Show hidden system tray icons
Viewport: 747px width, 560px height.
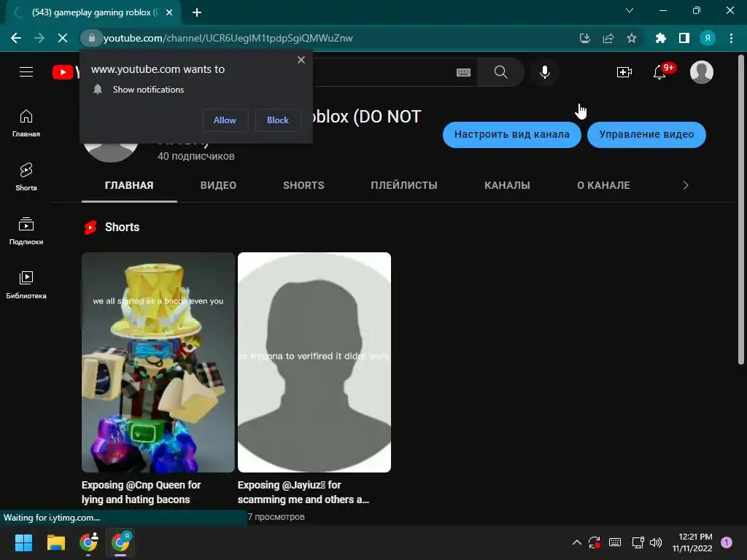(x=576, y=542)
